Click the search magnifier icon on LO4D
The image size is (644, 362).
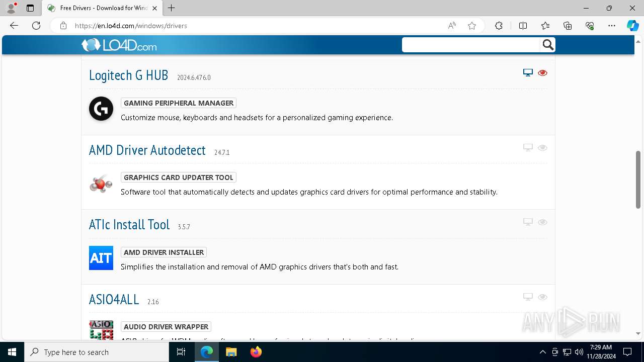click(x=548, y=45)
